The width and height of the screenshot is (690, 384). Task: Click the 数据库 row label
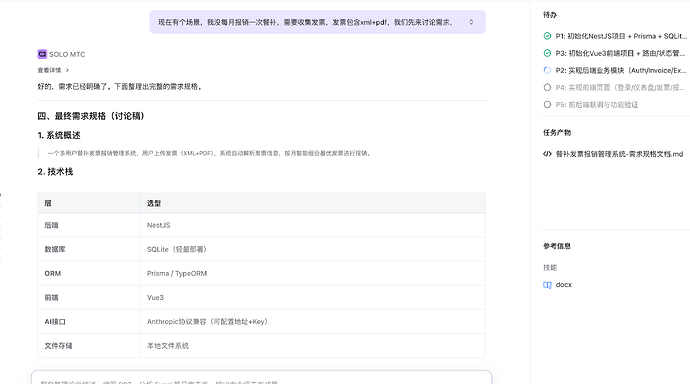pyautogui.click(x=55, y=249)
